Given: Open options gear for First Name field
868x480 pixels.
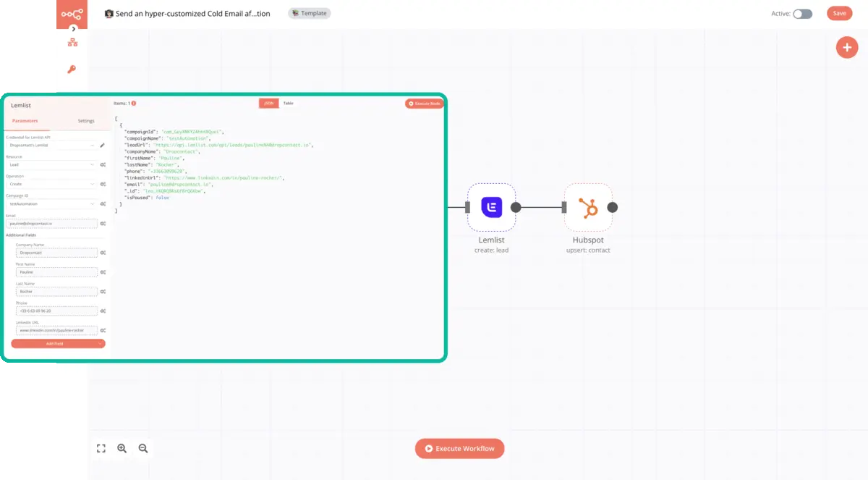Looking at the screenshot, I should pos(103,272).
